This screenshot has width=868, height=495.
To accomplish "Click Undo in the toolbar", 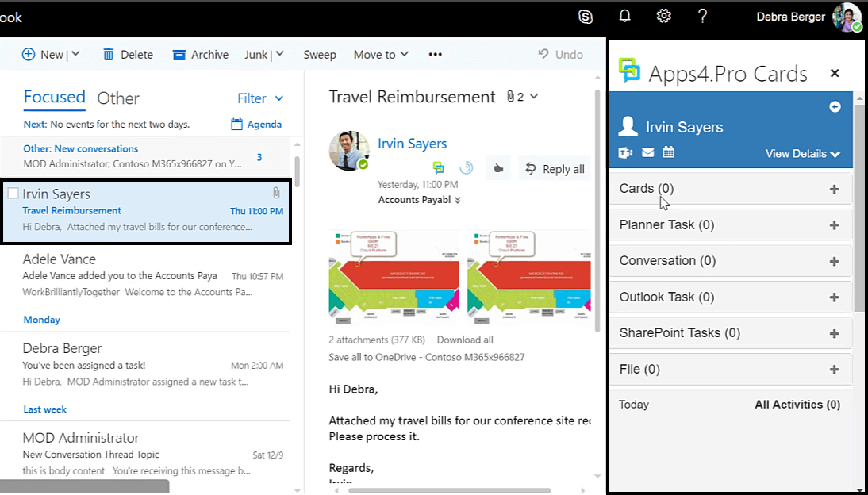I will [x=560, y=54].
